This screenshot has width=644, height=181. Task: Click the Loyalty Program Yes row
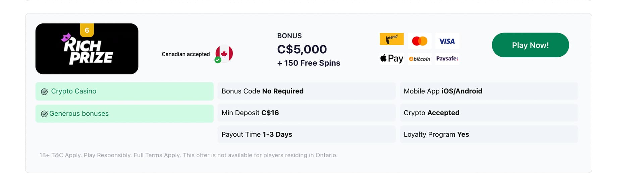coord(488,134)
